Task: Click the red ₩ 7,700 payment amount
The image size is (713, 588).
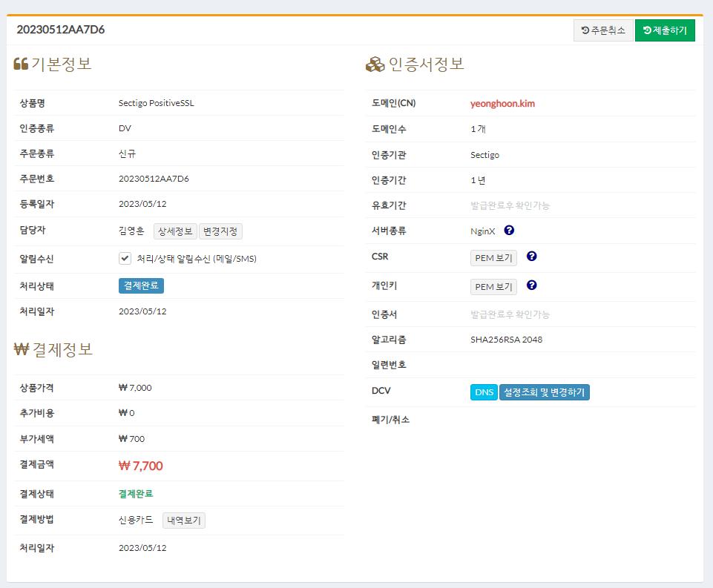Action: pos(141,466)
